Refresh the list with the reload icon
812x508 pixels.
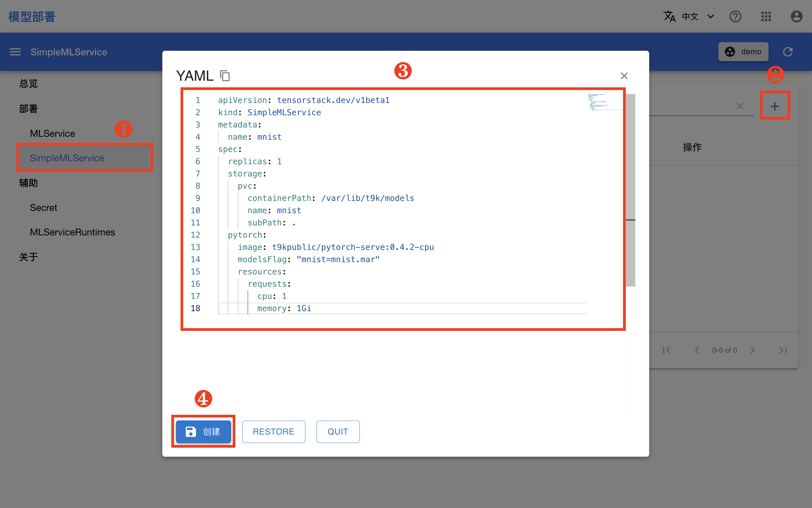tap(788, 52)
